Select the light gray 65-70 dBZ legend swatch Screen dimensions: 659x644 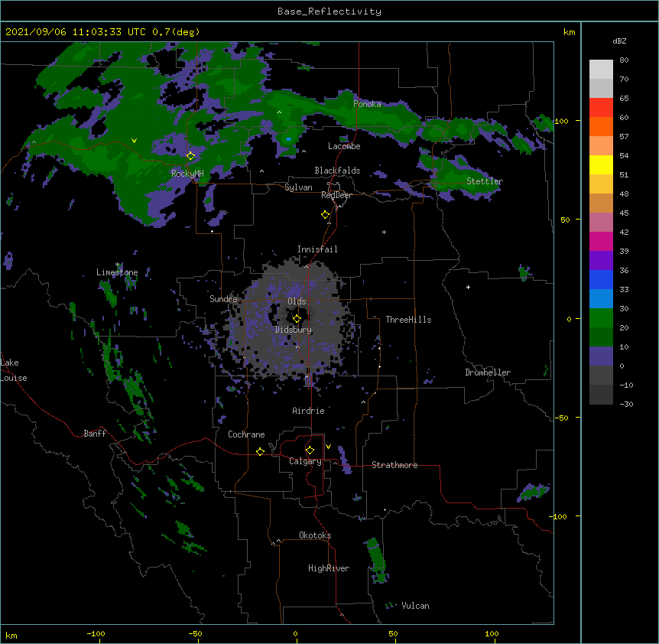[x=601, y=88]
